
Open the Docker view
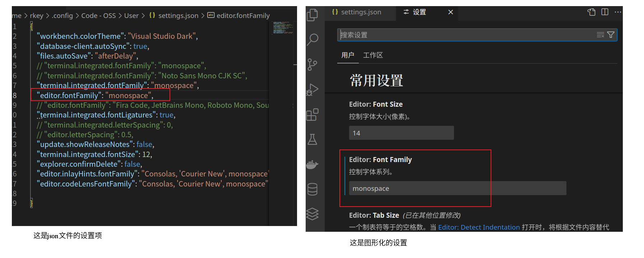point(312,164)
